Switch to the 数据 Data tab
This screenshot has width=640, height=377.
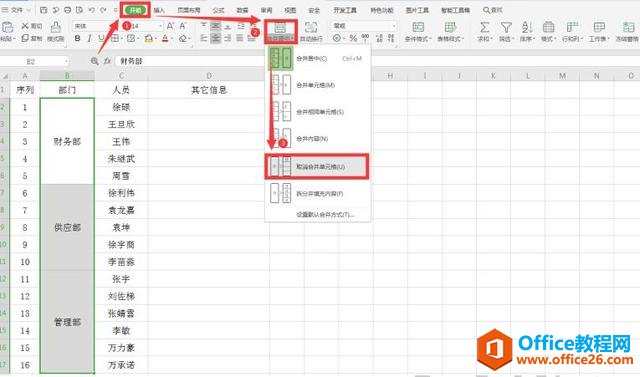(x=242, y=10)
